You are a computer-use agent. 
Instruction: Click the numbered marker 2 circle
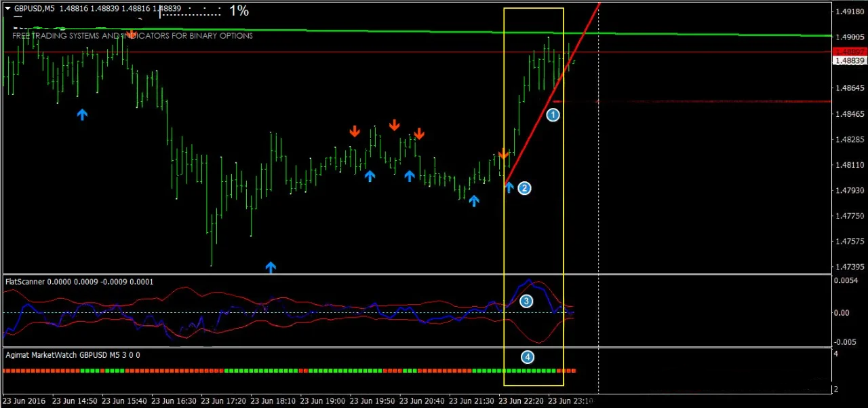[524, 188]
